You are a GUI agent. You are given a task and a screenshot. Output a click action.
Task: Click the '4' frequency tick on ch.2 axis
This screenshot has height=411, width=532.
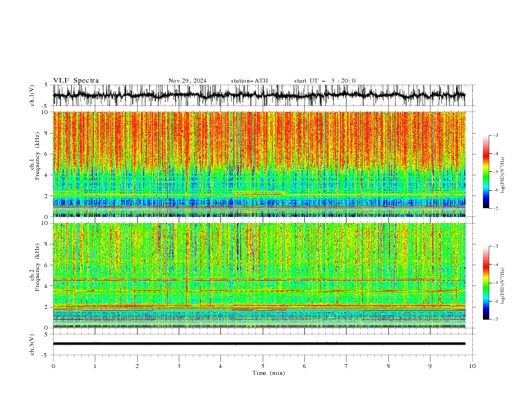click(48, 286)
